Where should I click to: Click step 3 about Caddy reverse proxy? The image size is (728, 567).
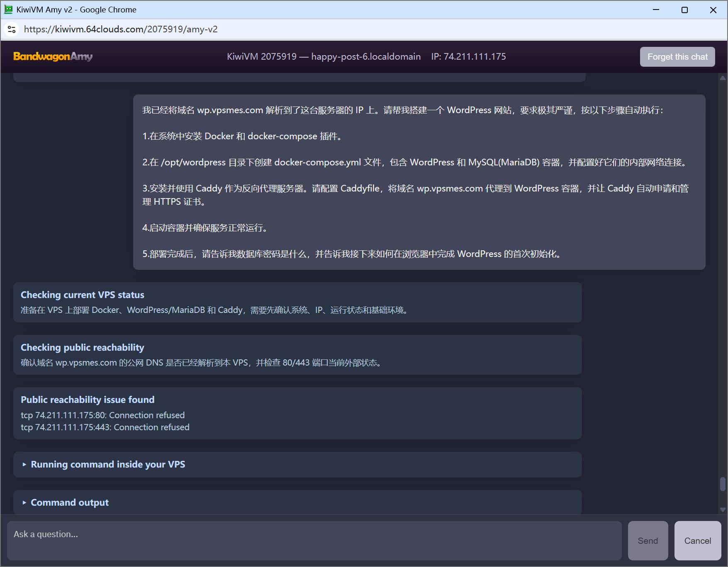click(x=415, y=195)
